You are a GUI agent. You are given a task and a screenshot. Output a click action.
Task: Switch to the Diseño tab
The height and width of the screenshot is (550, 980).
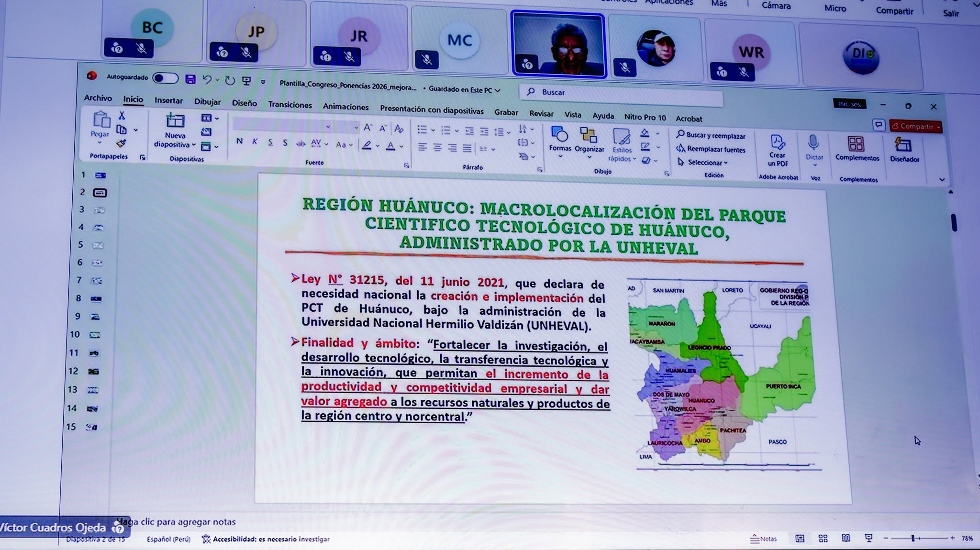(245, 103)
